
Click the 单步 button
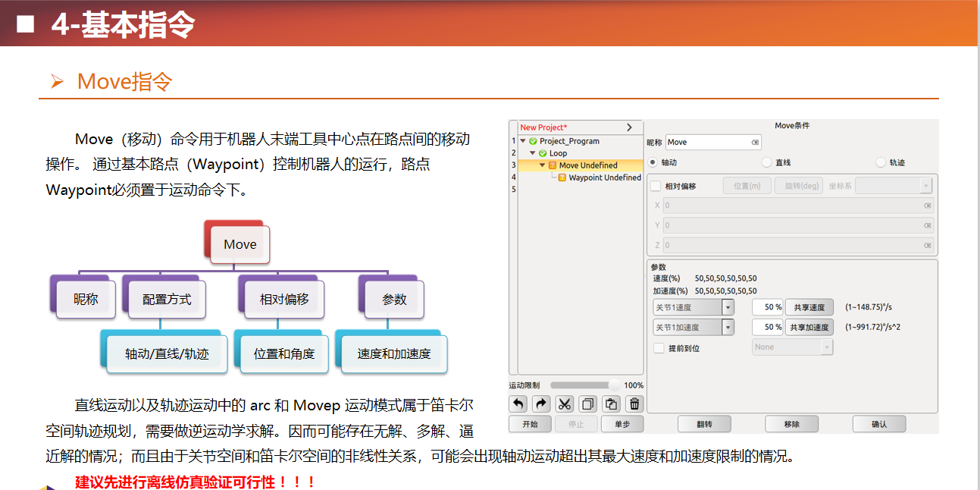[622, 424]
